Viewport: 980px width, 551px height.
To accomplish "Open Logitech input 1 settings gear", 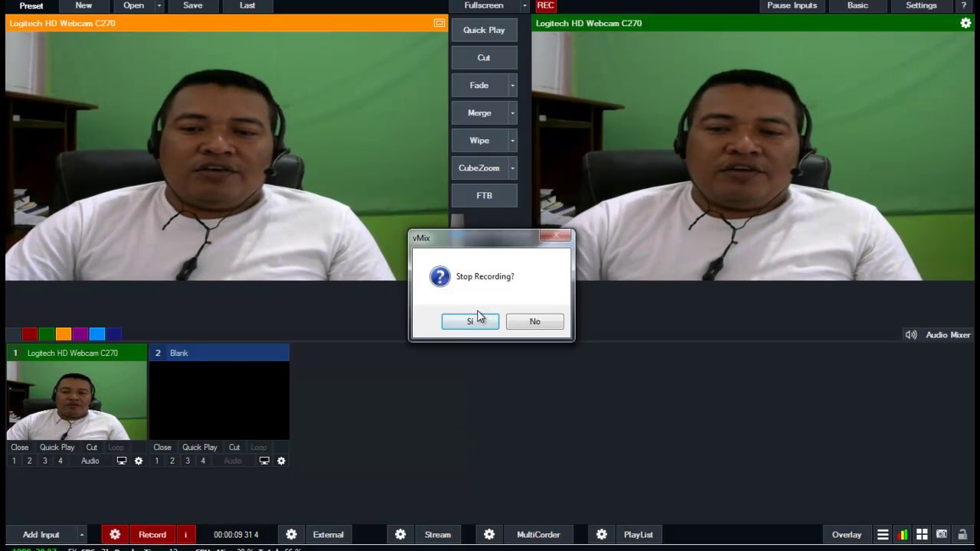I will pos(139,461).
